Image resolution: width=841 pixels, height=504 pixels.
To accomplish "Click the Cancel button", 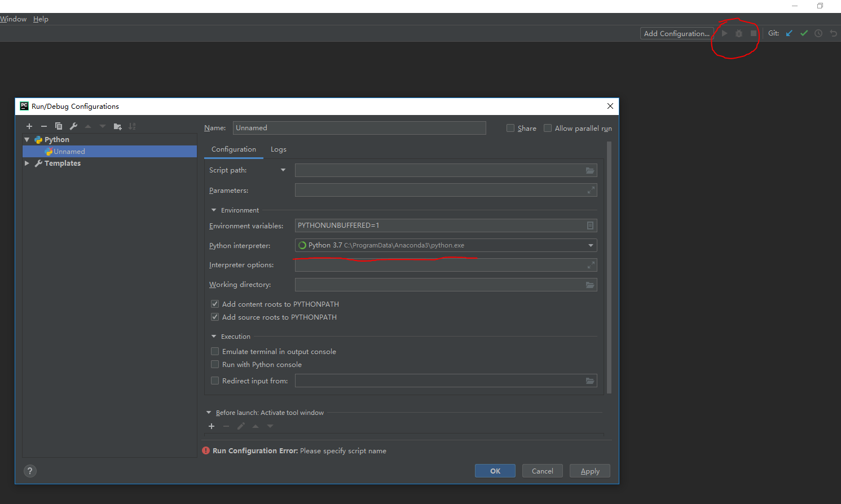I will click(x=543, y=471).
